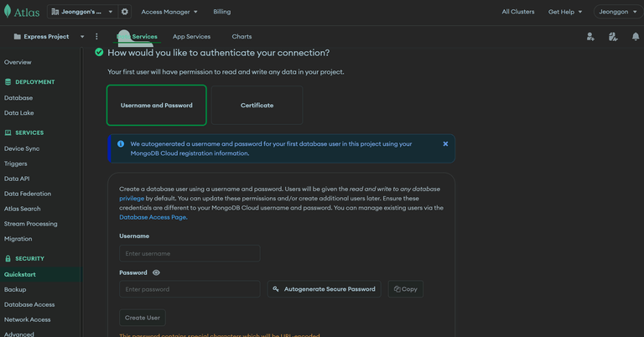Open project options three-dot menu

[x=96, y=37]
